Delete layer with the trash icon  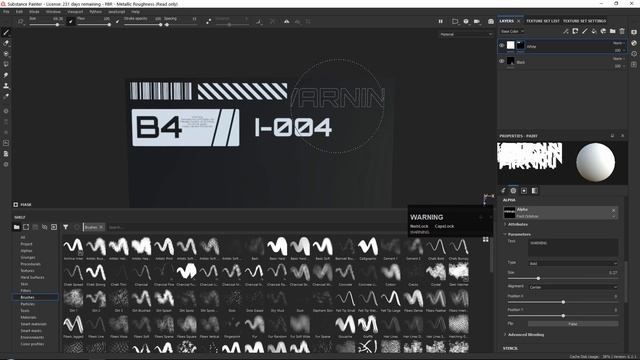pos(622,31)
